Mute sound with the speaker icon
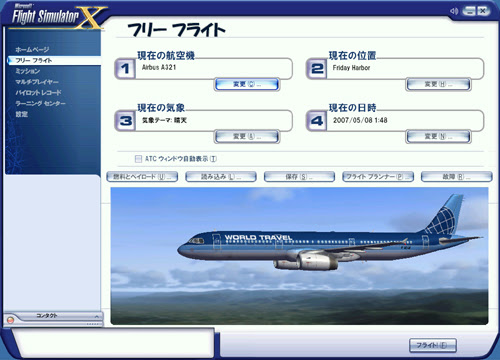Screen dimensions: 500x360 point(454,11)
